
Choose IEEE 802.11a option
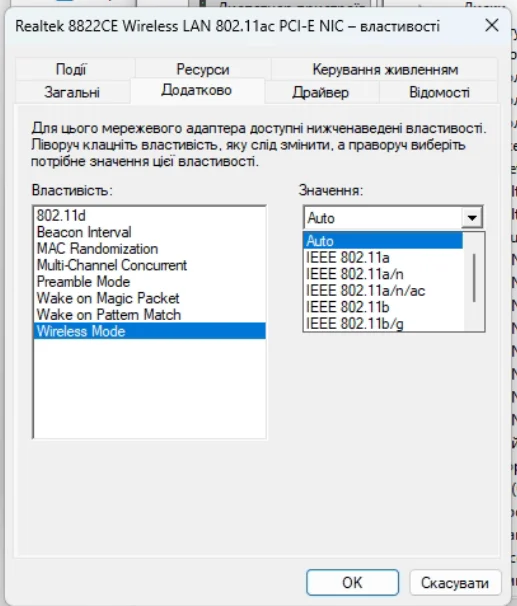point(383,257)
